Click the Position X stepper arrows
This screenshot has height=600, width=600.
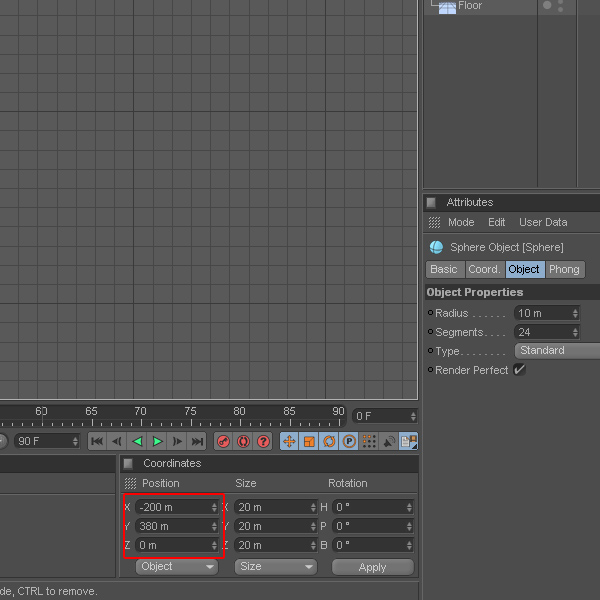pyautogui.click(x=214, y=507)
